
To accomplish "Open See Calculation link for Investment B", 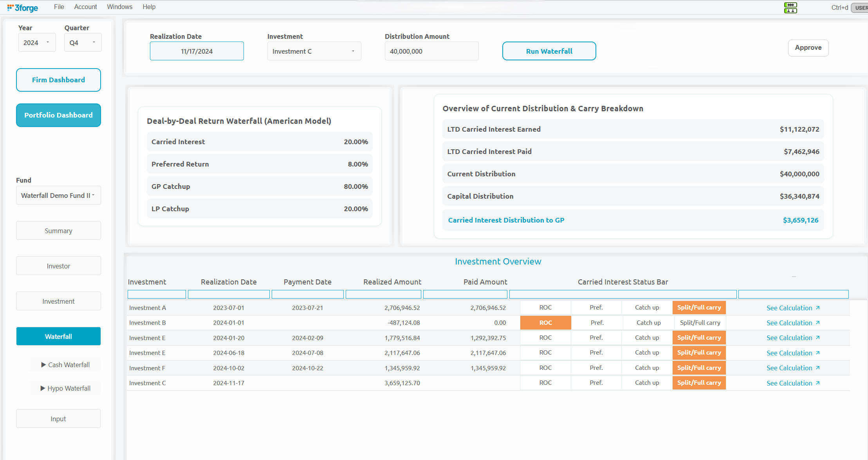I will click(x=789, y=323).
